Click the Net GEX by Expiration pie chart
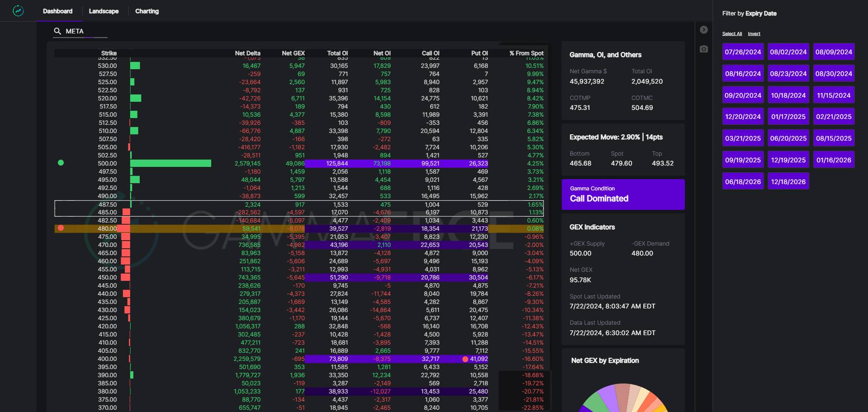This screenshot has width=868, height=412. pos(623,398)
